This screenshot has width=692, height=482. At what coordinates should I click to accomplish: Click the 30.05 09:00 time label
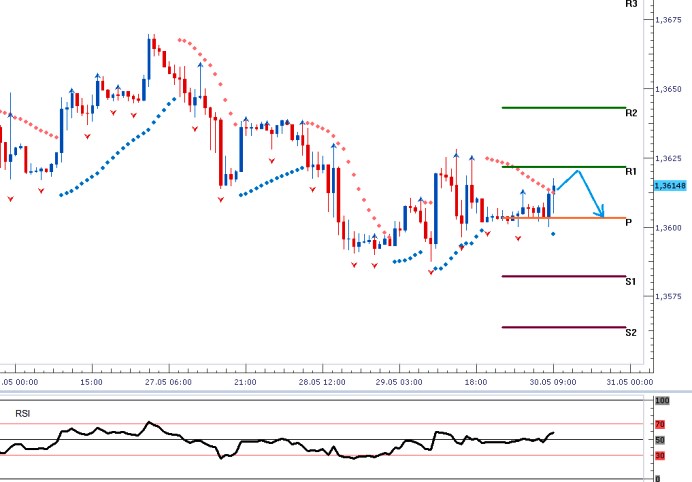[553, 382]
